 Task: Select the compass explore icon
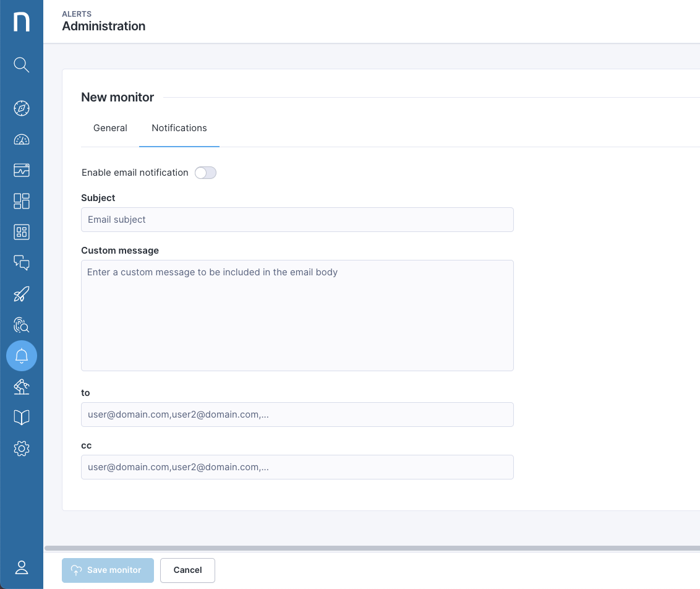click(x=22, y=108)
